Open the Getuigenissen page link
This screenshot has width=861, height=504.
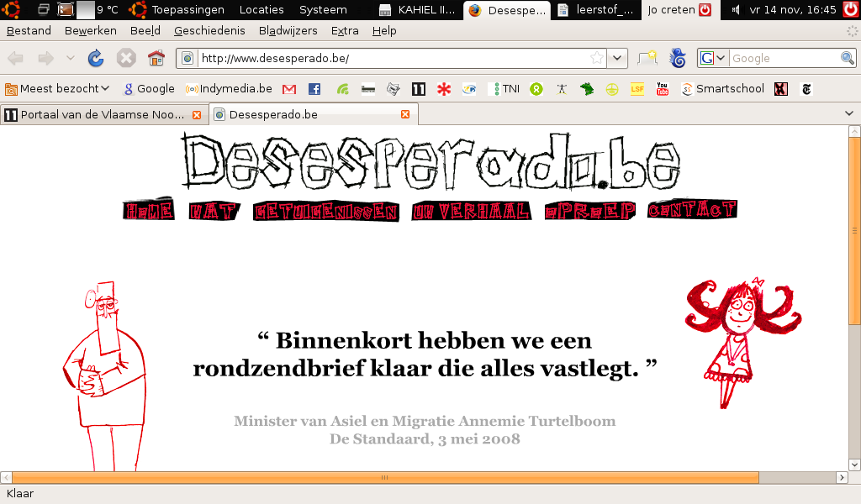point(326,212)
